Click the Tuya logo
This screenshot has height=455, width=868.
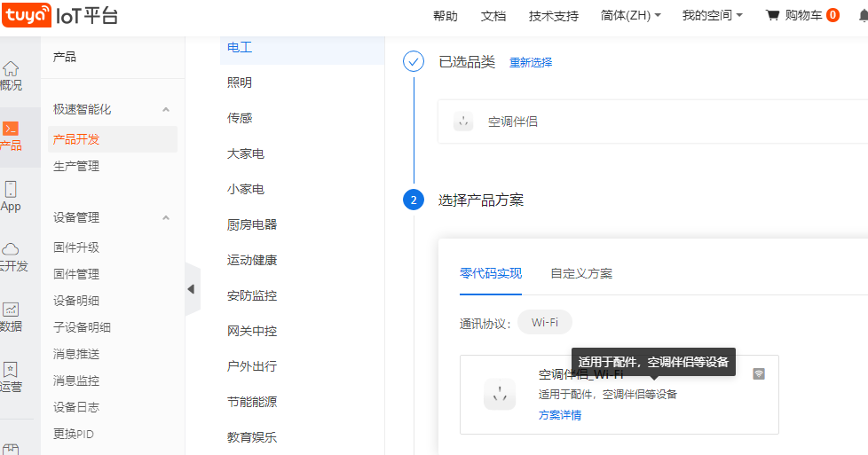click(x=28, y=15)
